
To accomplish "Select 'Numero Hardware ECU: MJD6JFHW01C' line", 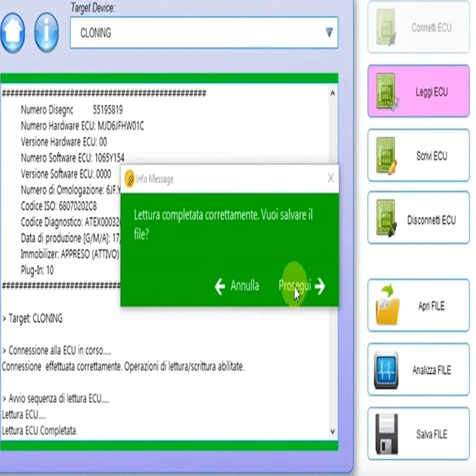I will (x=82, y=126).
